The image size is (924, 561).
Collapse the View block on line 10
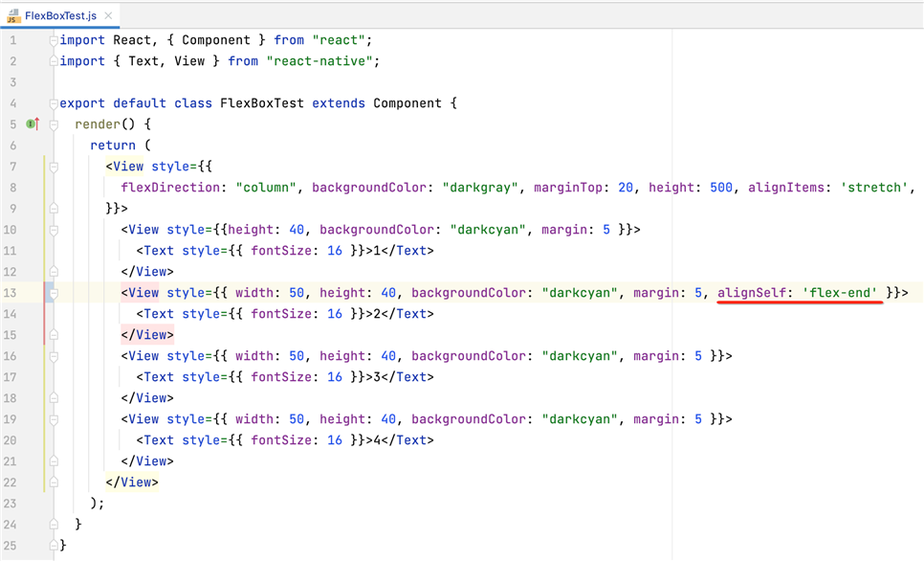click(54, 230)
